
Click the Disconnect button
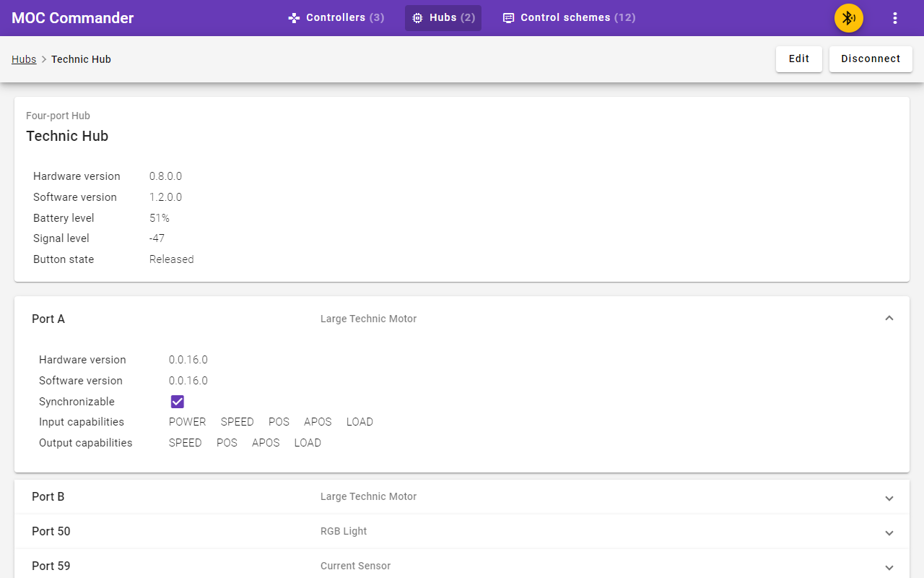point(871,59)
